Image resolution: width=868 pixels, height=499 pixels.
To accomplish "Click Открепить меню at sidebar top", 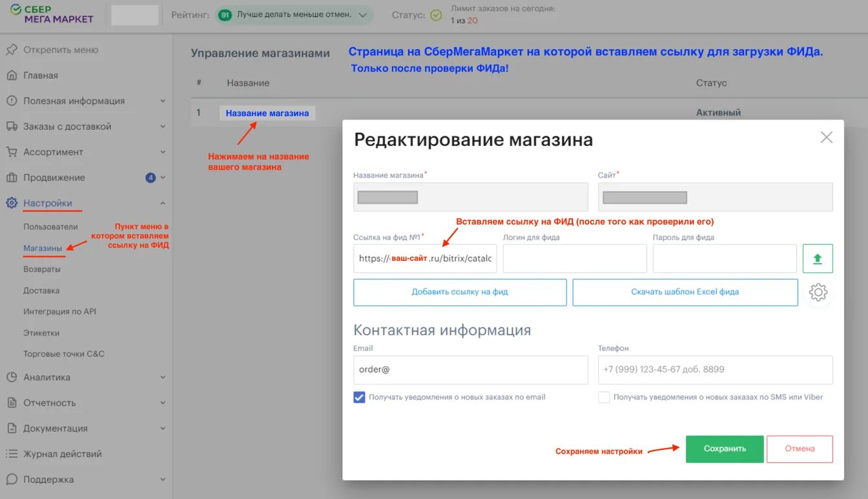I will 61,50.
